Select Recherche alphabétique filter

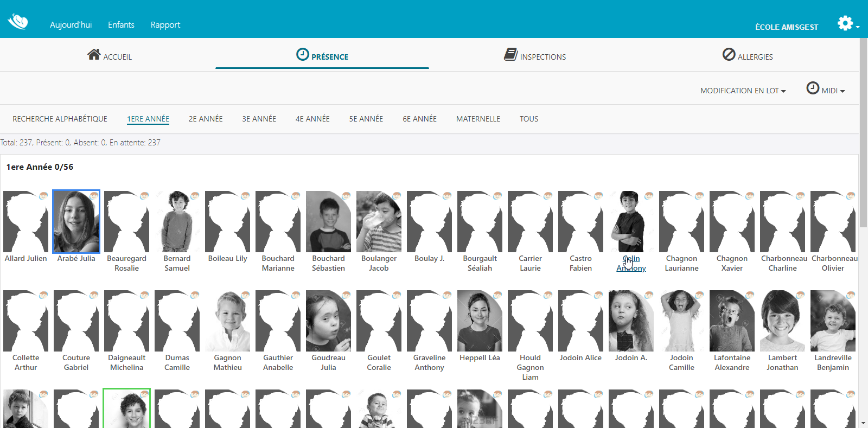coord(60,119)
